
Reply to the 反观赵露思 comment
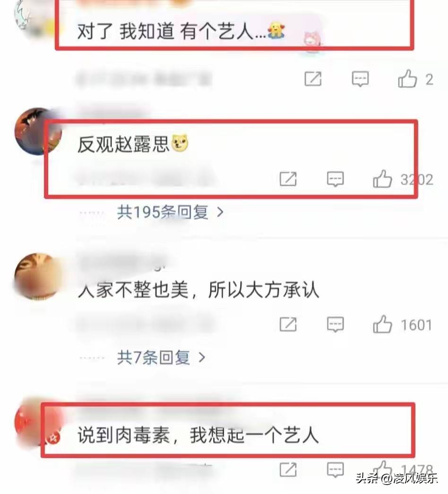[x=335, y=179]
